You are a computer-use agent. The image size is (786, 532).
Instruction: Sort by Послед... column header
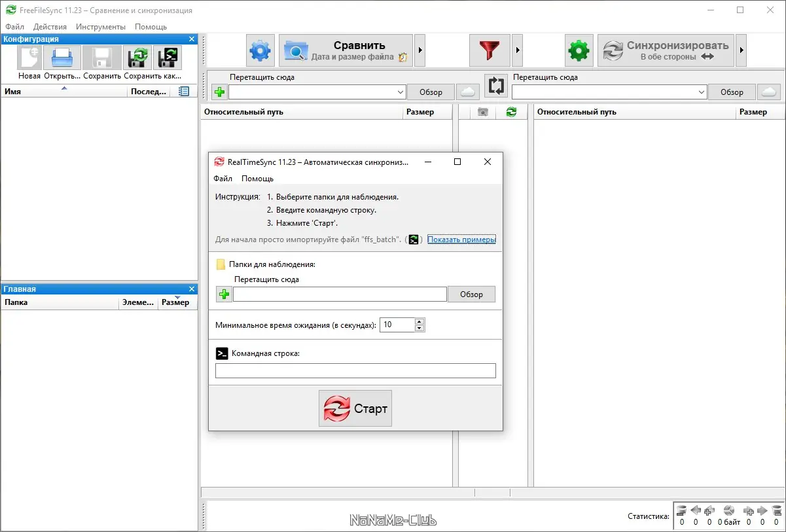pyautogui.click(x=149, y=92)
